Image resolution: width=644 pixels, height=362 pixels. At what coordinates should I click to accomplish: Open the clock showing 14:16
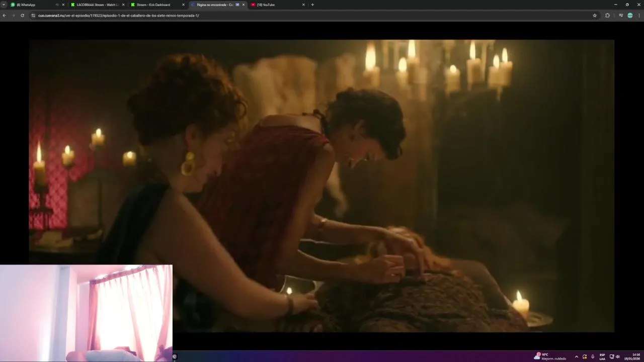pos(632,356)
